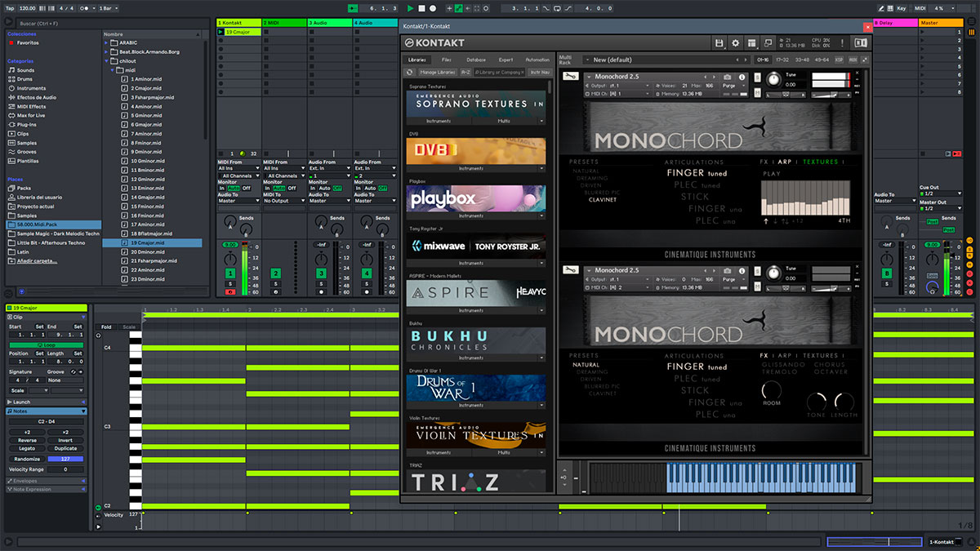Switch to Kontakt Database tab

click(476, 60)
